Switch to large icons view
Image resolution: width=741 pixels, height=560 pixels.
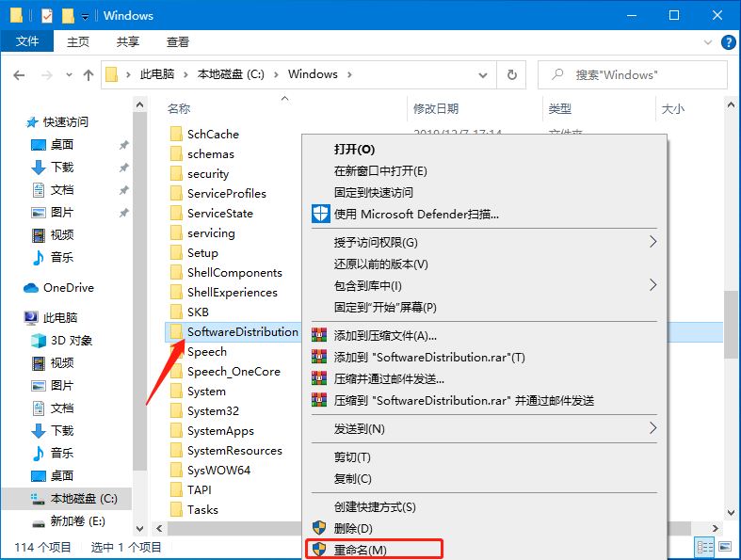tap(725, 547)
